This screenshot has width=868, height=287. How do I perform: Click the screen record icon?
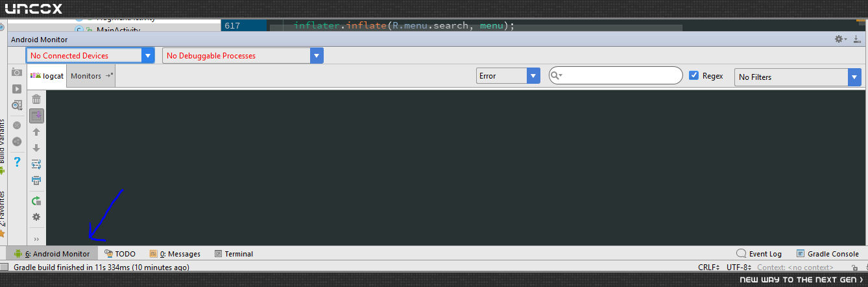coord(17,88)
